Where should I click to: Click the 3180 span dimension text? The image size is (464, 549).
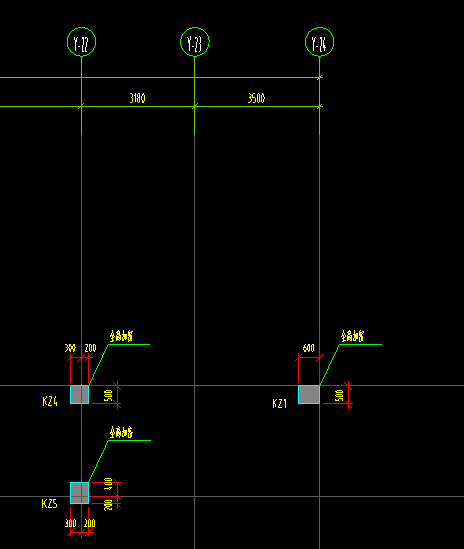click(137, 98)
